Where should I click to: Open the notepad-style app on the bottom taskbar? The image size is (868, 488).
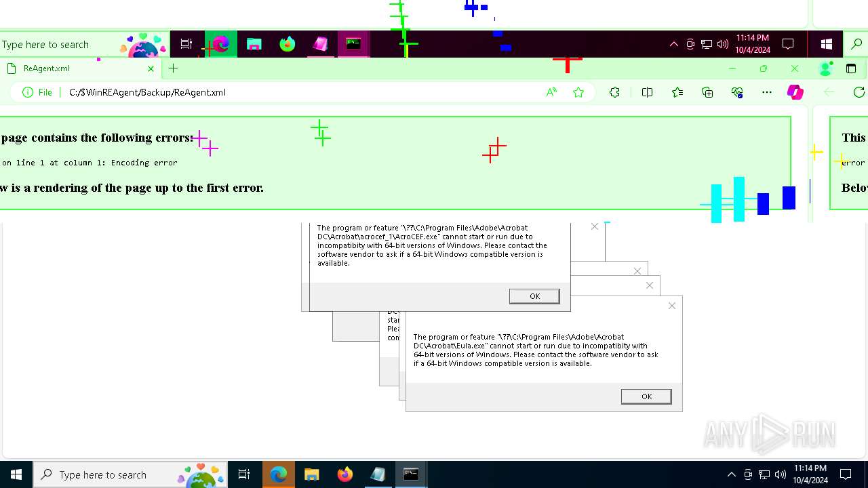tap(378, 474)
